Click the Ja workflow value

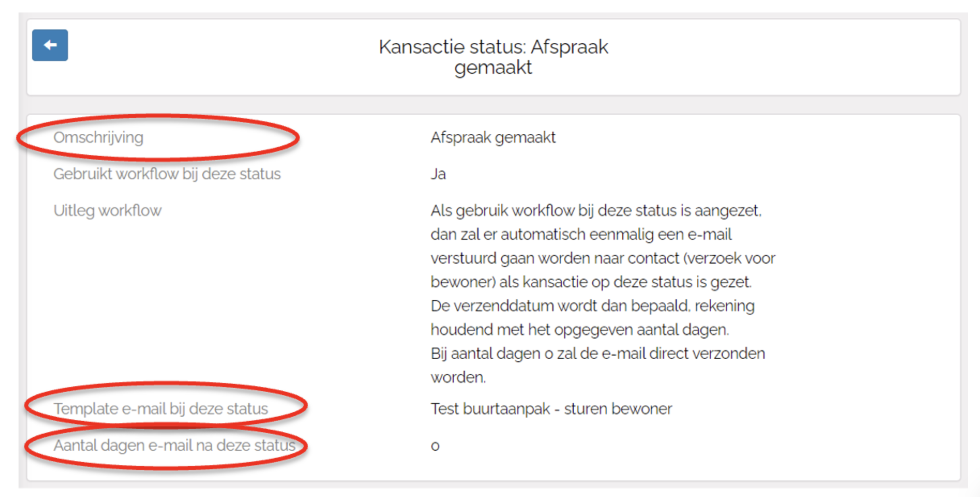tap(438, 174)
